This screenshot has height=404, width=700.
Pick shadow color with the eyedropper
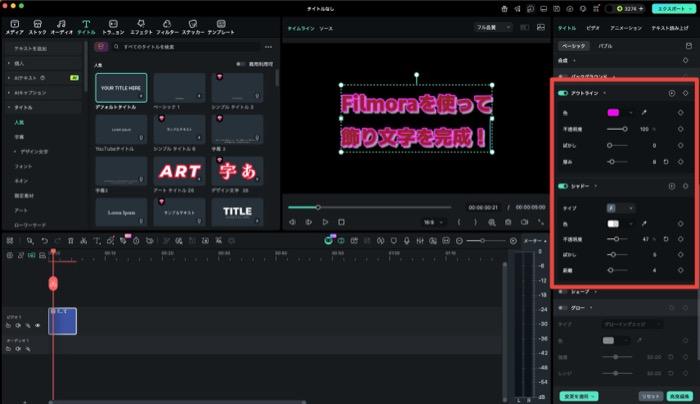click(644, 224)
